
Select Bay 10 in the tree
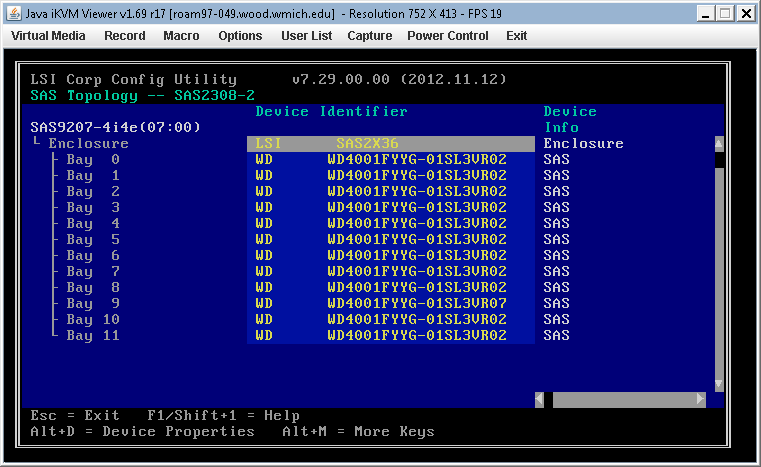[x=93, y=320]
